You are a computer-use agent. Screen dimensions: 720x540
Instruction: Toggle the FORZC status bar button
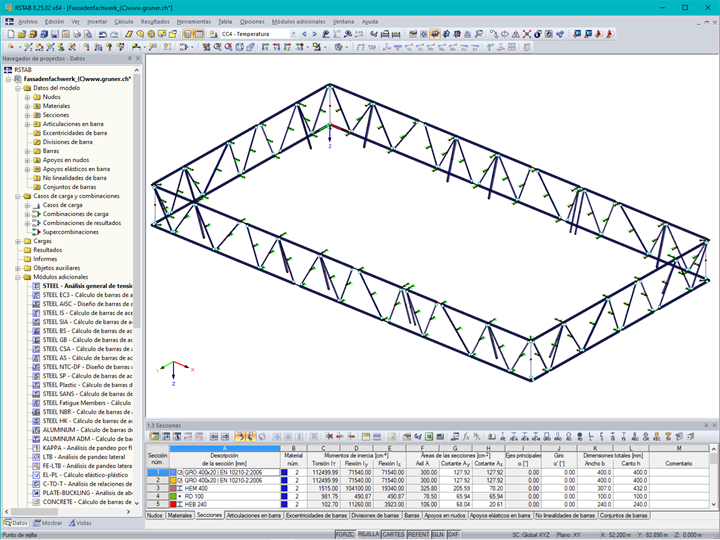coord(345,535)
